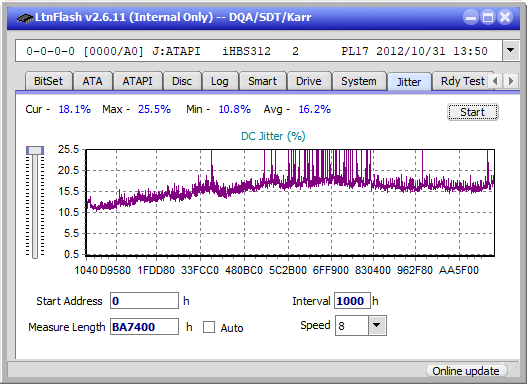This screenshot has width=527, height=384.
Task: Go to the Smart tab
Action: 262,81
